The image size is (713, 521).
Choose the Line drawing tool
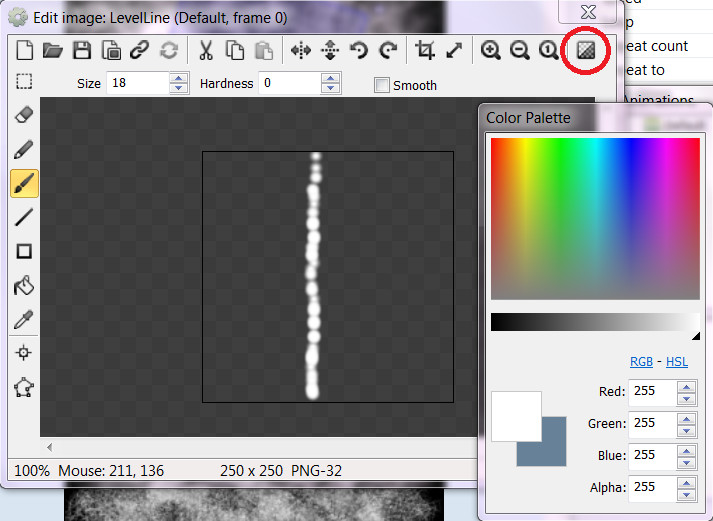point(24,217)
